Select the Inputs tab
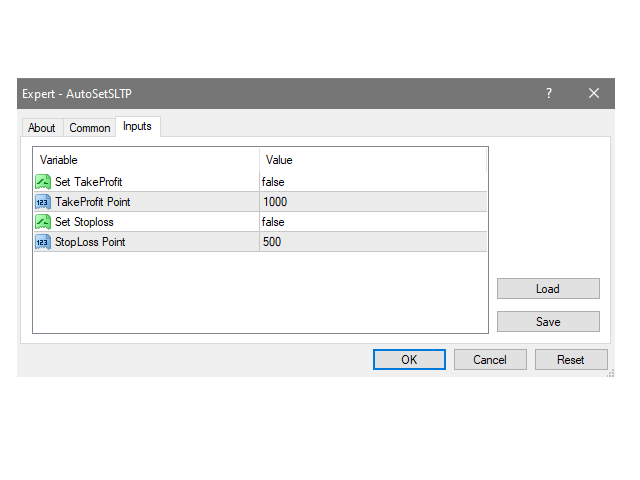 click(137, 127)
